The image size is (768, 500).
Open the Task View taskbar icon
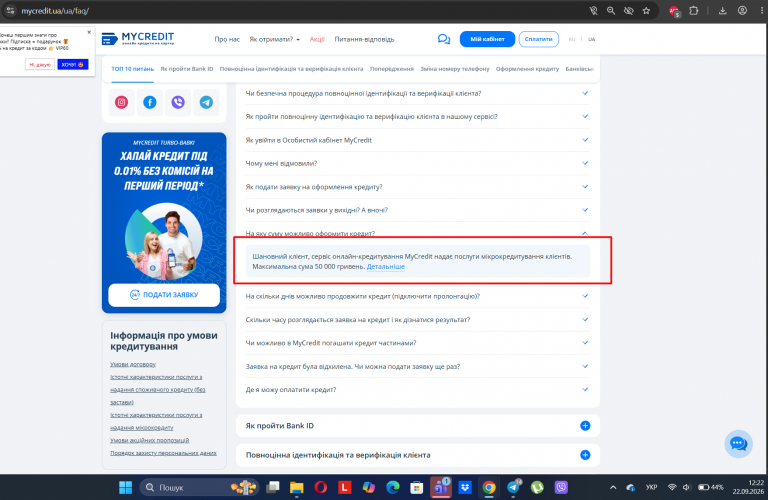pyautogui.click(x=273, y=487)
